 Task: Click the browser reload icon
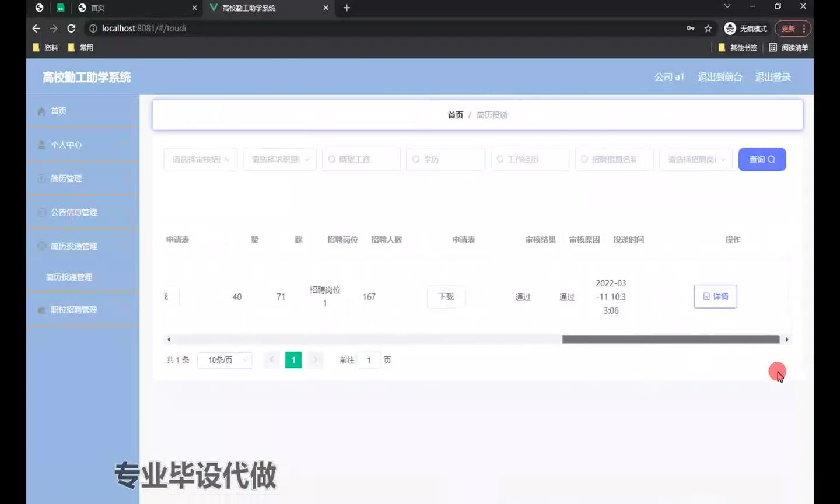tap(71, 29)
